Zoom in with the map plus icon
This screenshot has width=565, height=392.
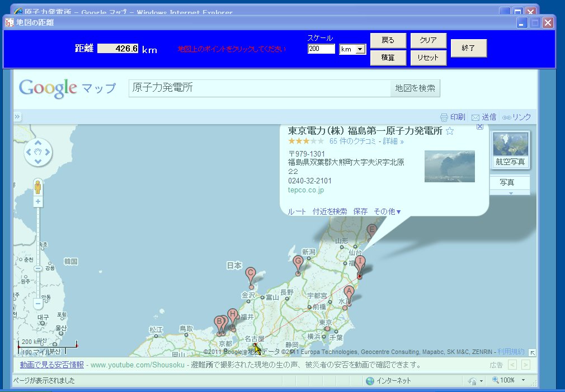(37, 201)
